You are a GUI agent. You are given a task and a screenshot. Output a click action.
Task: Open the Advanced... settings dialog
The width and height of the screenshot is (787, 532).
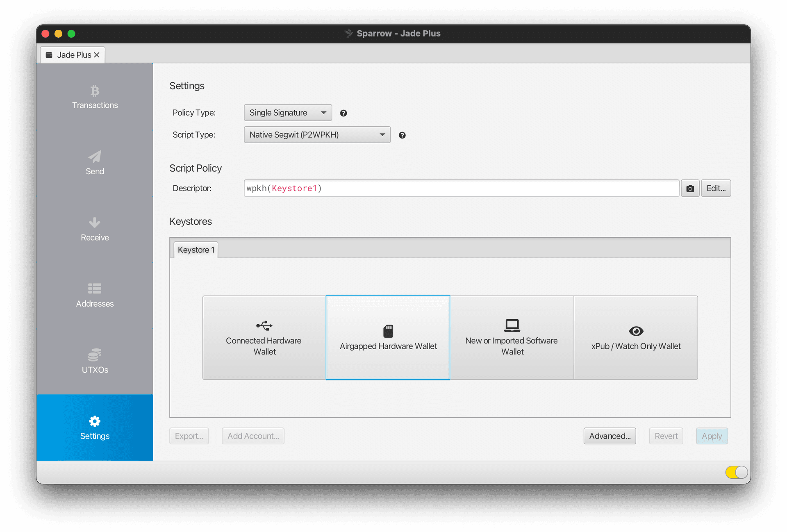(610, 436)
